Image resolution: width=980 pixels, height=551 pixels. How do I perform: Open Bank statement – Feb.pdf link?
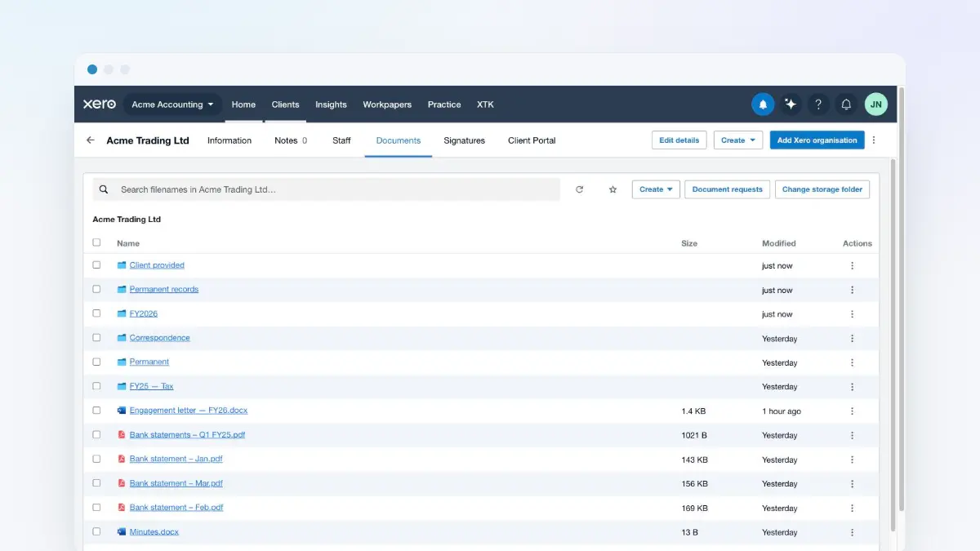pyautogui.click(x=176, y=507)
